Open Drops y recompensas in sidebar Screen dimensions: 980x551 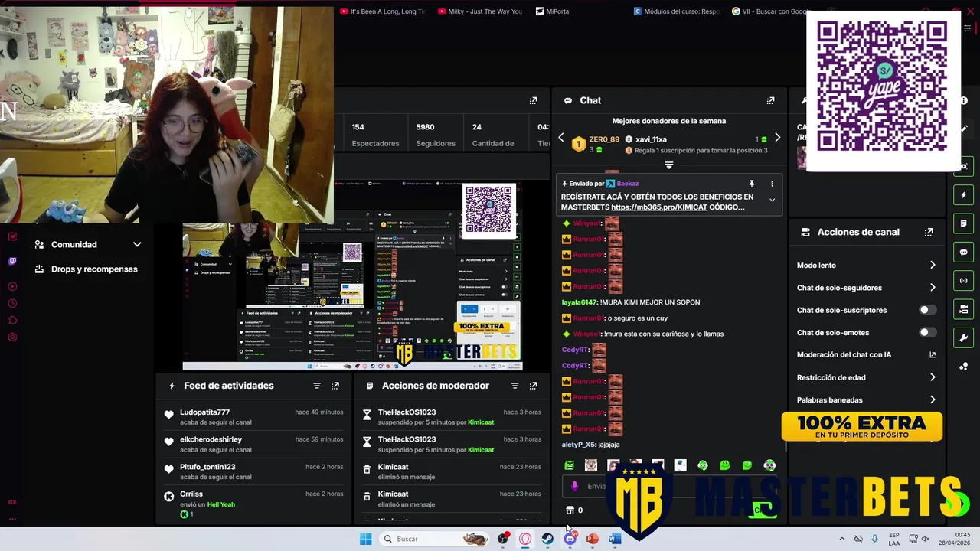(x=87, y=269)
